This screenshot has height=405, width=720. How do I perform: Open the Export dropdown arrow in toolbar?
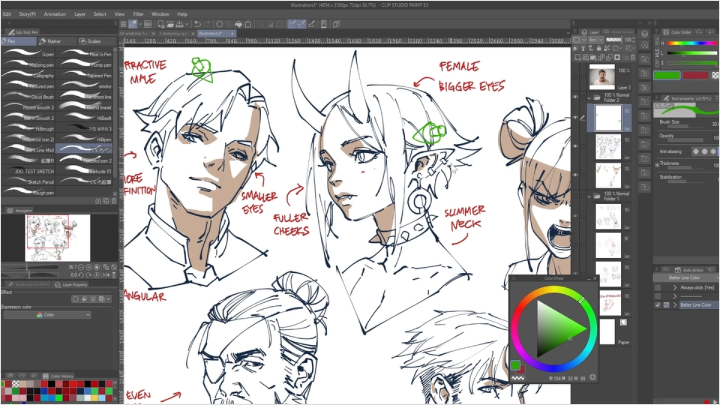pyautogui.click(x=188, y=24)
